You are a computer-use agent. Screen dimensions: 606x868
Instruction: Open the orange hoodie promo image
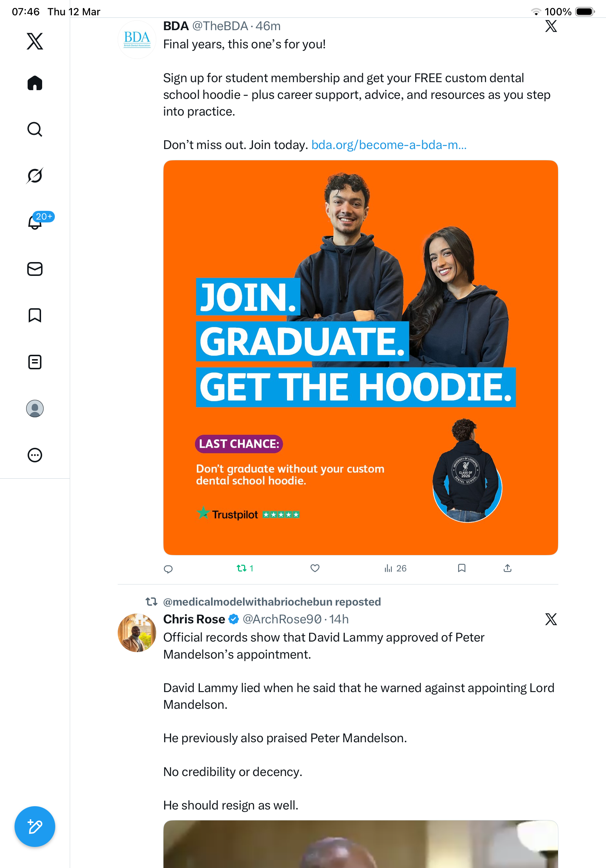click(x=360, y=357)
